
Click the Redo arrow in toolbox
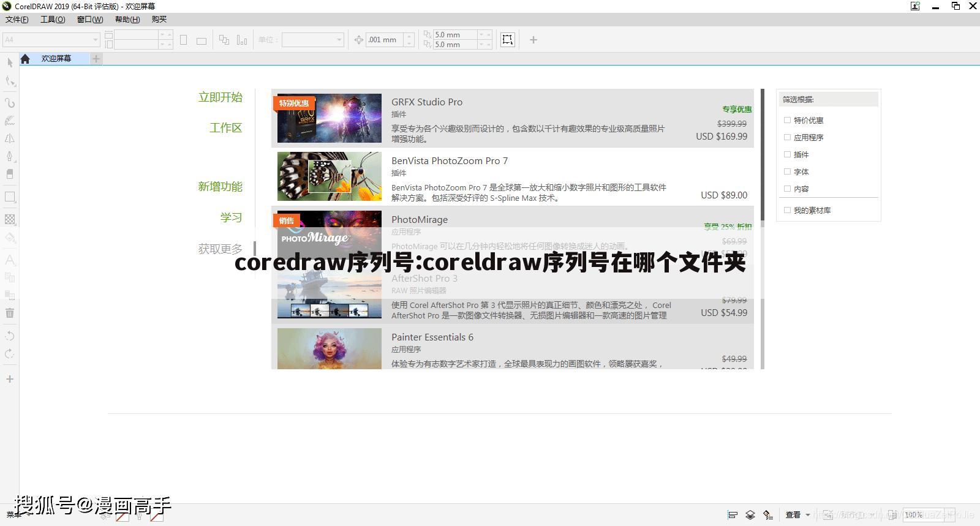coord(10,353)
